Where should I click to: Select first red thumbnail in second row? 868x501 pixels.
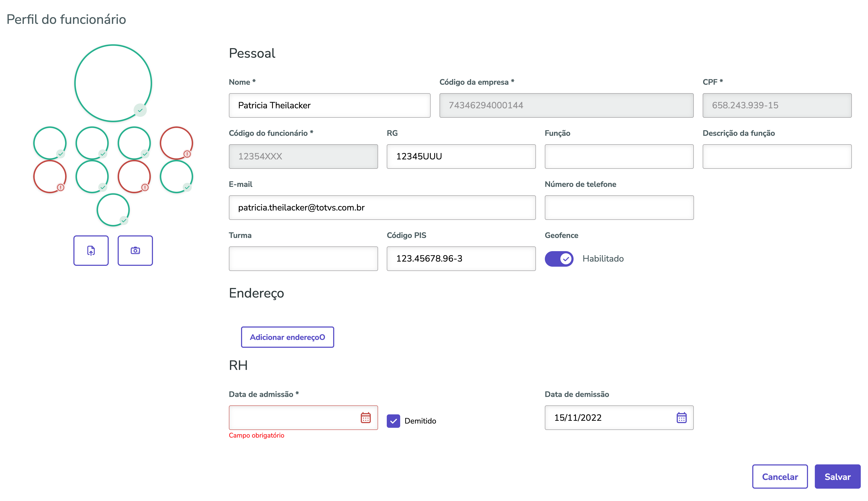click(50, 176)
